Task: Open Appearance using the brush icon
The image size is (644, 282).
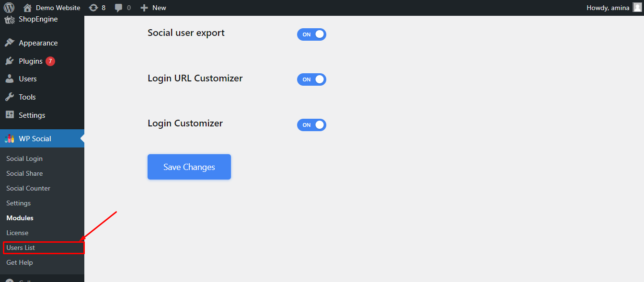Action: click(x=11, y=42)
